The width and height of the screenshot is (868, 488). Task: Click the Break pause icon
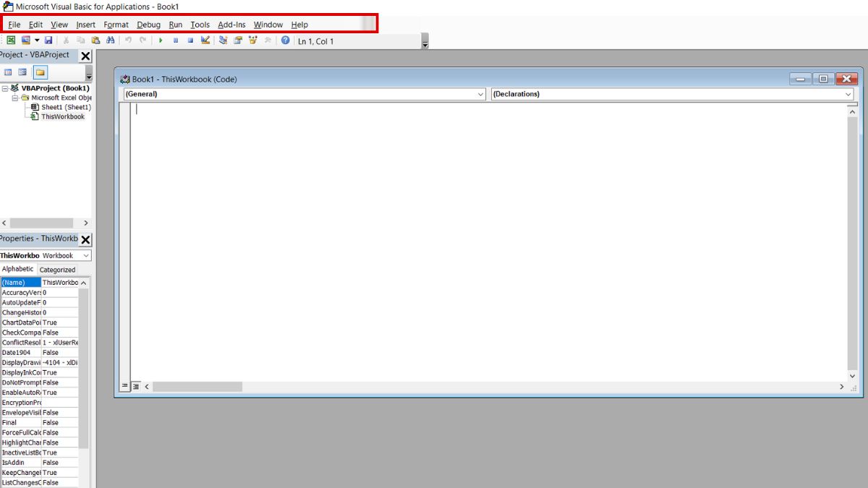(176, 40)
